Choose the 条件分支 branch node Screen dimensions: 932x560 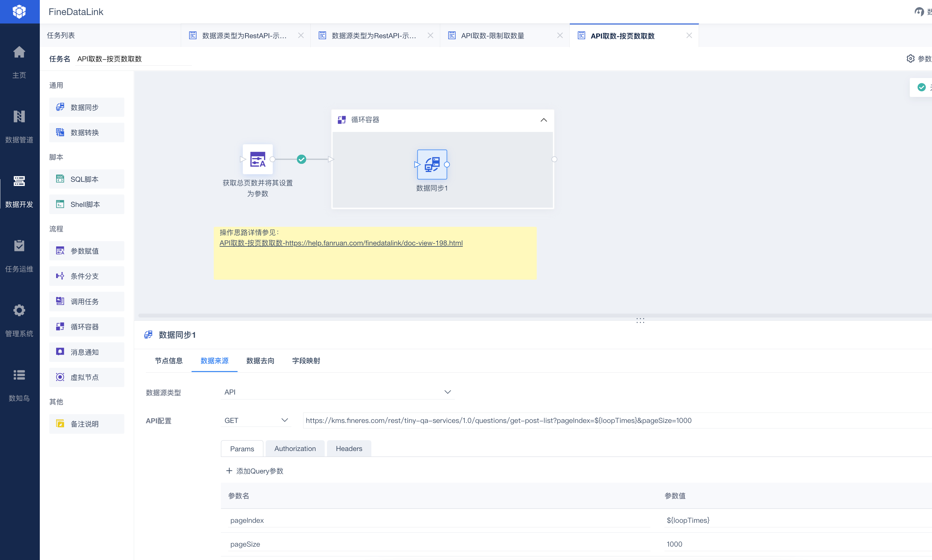86,276
